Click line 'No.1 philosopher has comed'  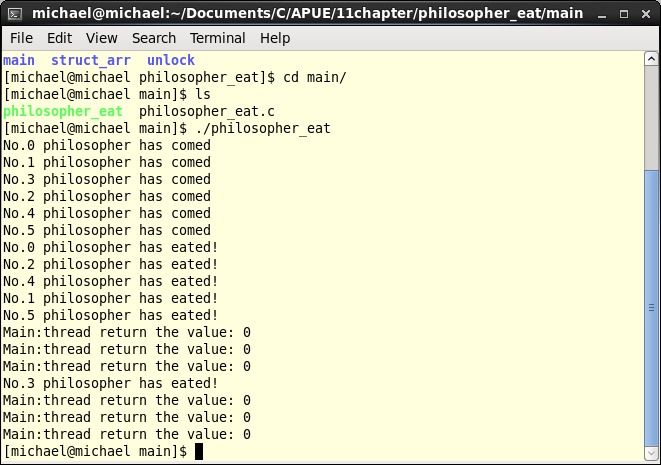(107, 162)
